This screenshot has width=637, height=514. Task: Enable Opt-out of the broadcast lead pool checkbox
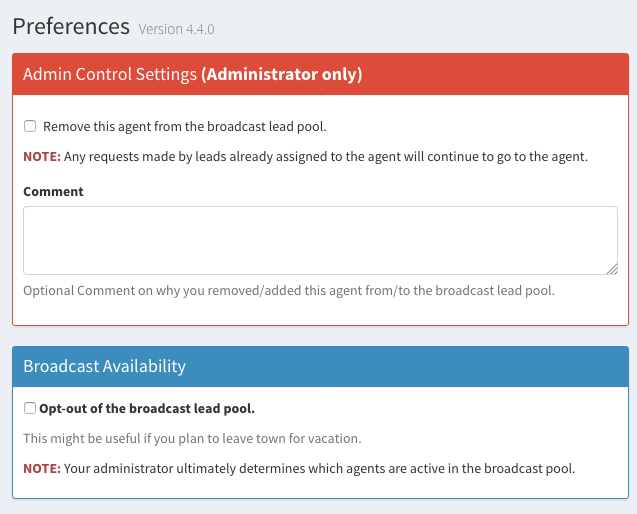point(30,408)
